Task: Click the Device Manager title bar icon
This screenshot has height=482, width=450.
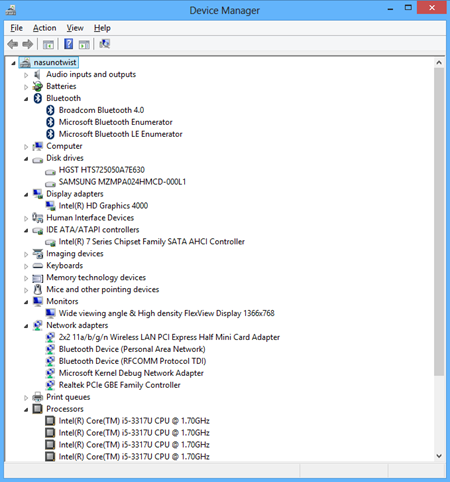Action: tap(11, 10)
